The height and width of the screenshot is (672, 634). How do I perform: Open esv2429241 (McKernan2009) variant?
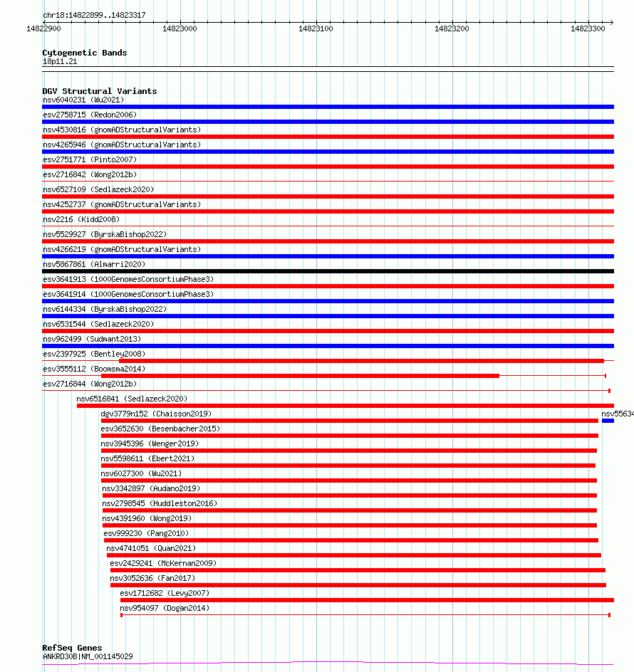(x=163, y=564)
